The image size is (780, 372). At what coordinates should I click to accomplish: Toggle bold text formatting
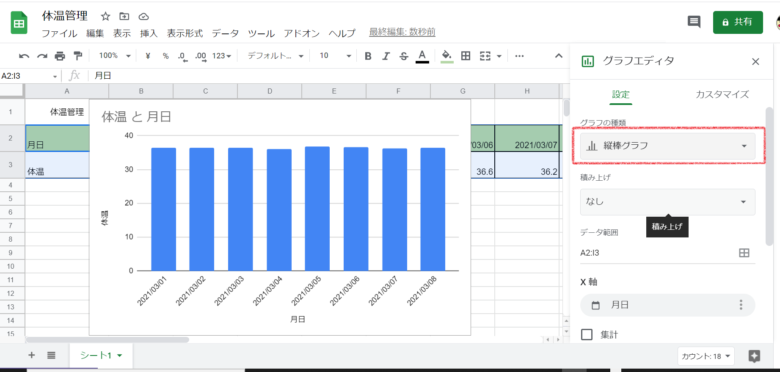[x=368, y=56]
